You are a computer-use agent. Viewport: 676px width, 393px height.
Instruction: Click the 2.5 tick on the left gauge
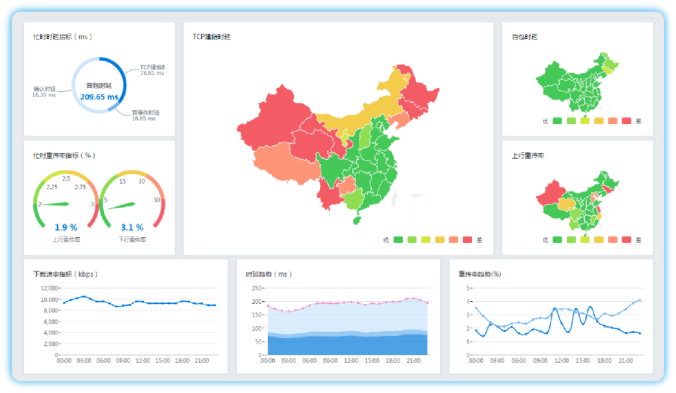[66, 178]
